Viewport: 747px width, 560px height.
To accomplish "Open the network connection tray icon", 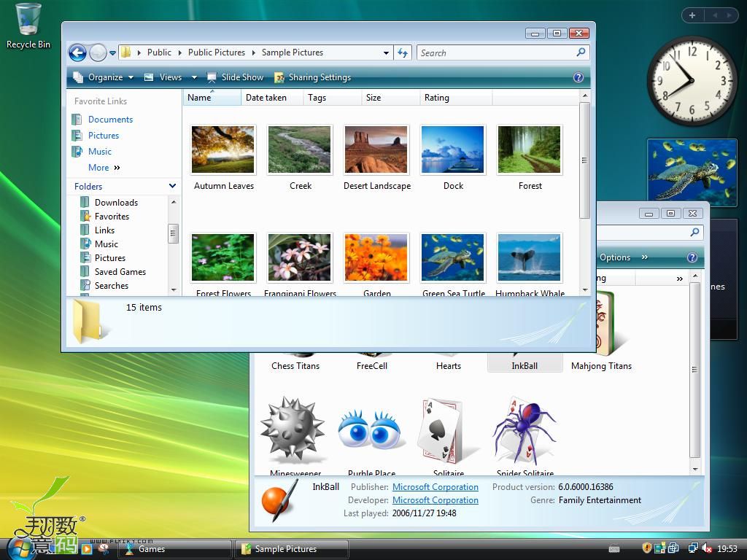I will [693, 548].
